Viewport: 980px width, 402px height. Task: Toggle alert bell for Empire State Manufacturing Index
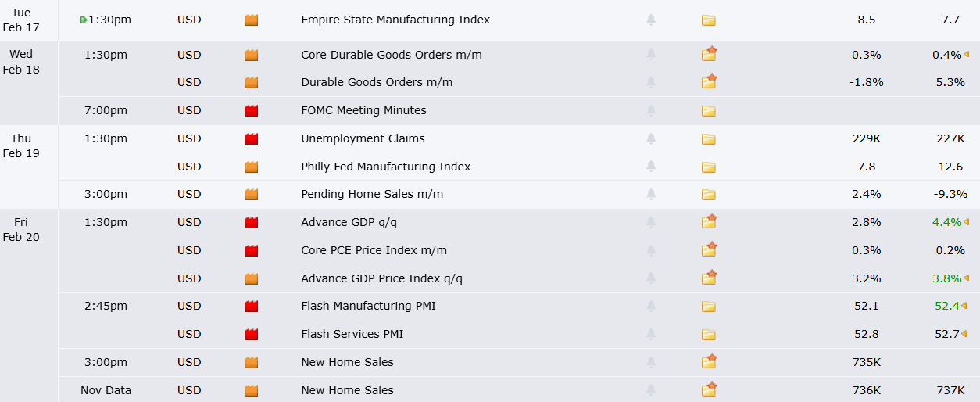(x=651, y=20)
